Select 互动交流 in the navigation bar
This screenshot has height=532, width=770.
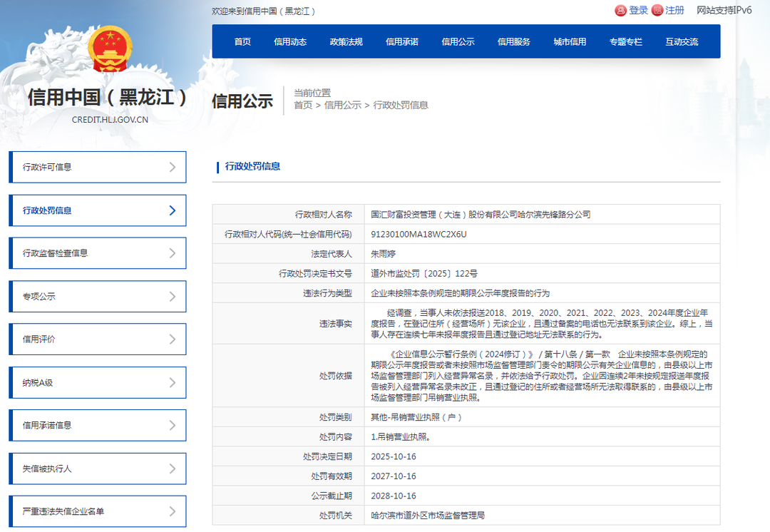point(682,42)
